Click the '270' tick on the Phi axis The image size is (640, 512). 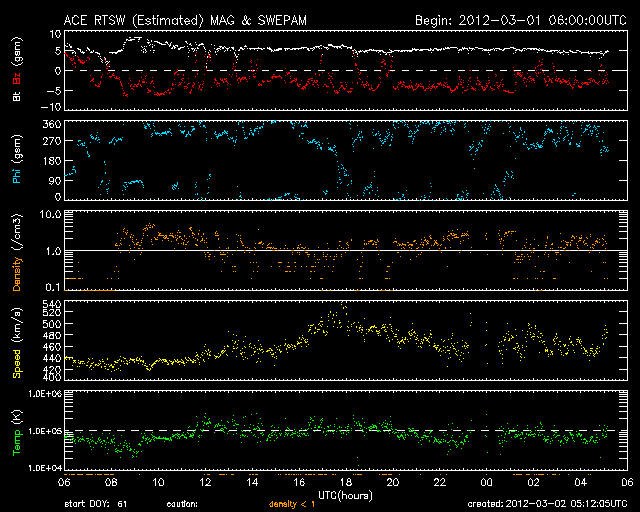click(52, 141)
